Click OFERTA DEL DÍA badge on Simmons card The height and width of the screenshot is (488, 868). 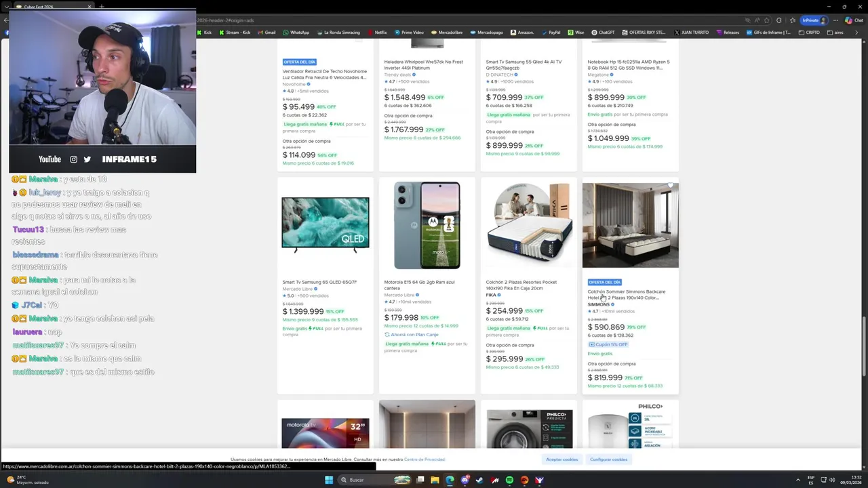[x=605, y=282]
